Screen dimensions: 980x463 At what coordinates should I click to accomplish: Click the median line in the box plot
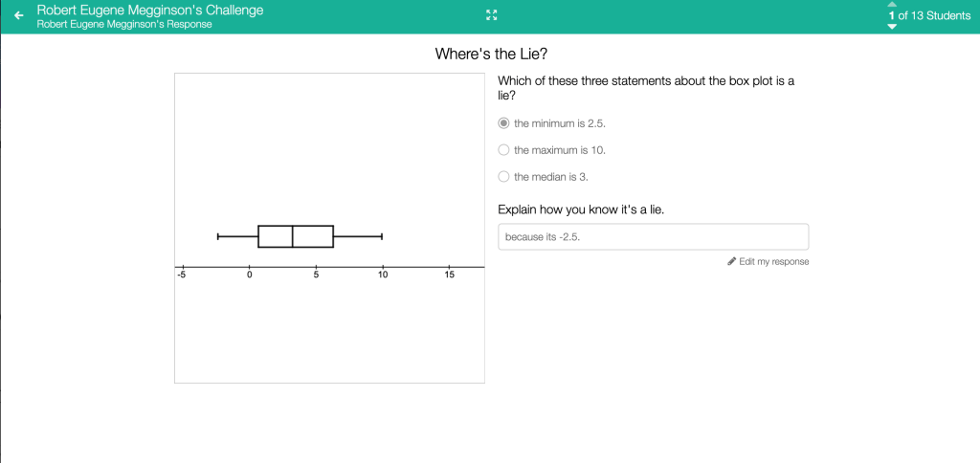293,236
